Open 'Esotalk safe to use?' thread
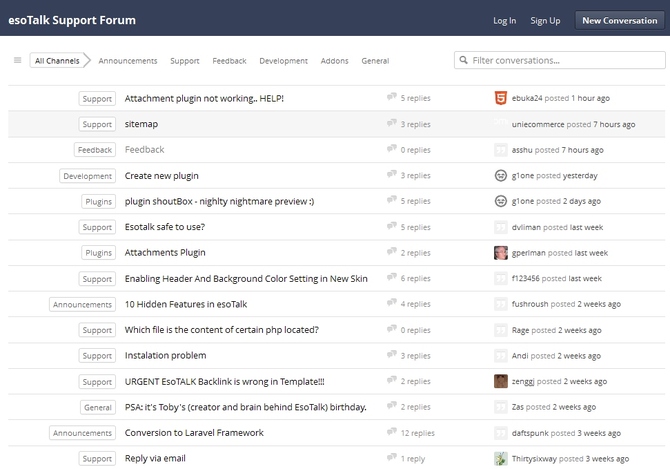This screenshot has height=469, width=670. coord(165,227)
